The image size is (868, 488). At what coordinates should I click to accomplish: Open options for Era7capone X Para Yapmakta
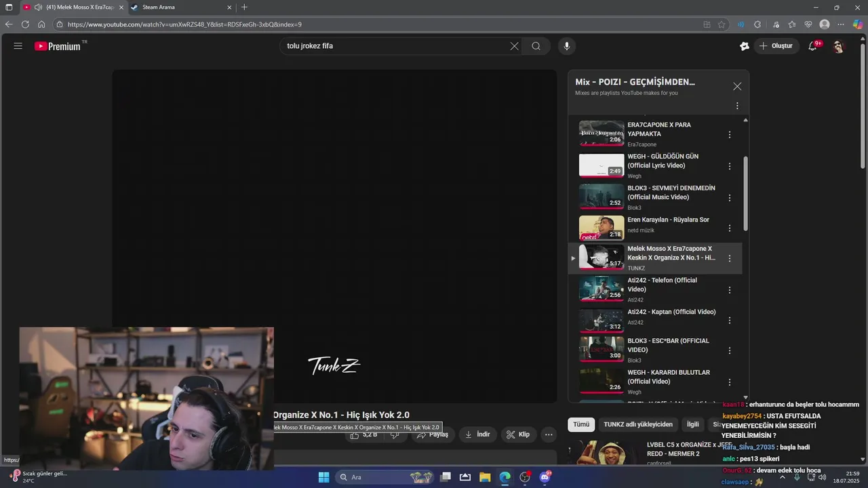click(730, 135)
